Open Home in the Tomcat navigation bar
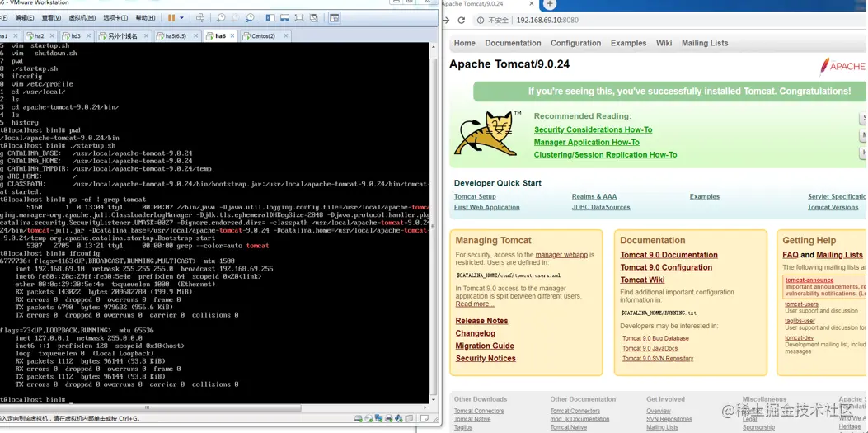 [x=464, y=43]
